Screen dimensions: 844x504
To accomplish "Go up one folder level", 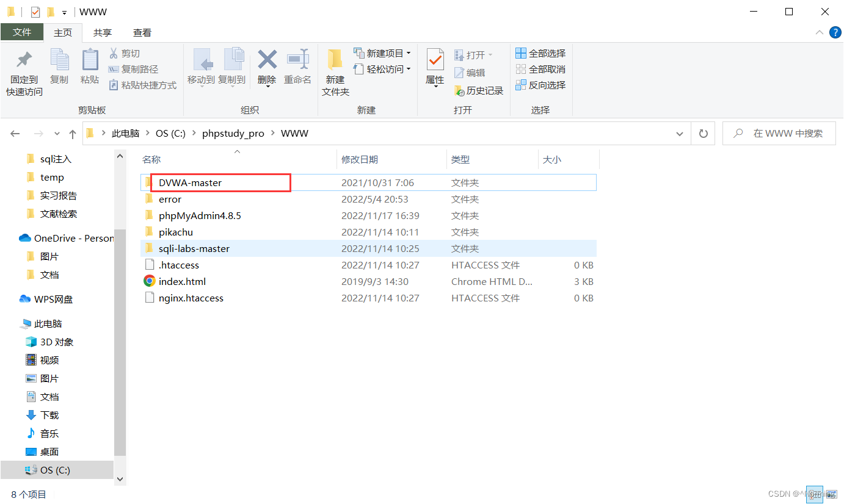I will [x=73, y=134].
